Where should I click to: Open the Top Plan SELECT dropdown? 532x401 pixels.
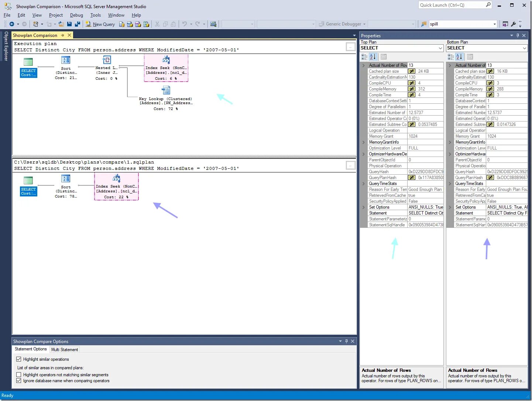[440, 48]
